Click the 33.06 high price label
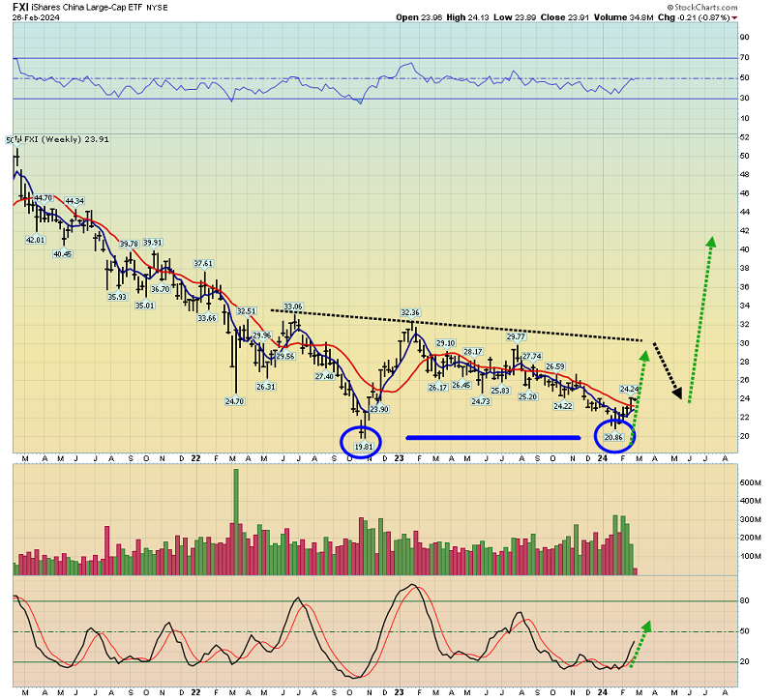 click(x=293, y=306)
